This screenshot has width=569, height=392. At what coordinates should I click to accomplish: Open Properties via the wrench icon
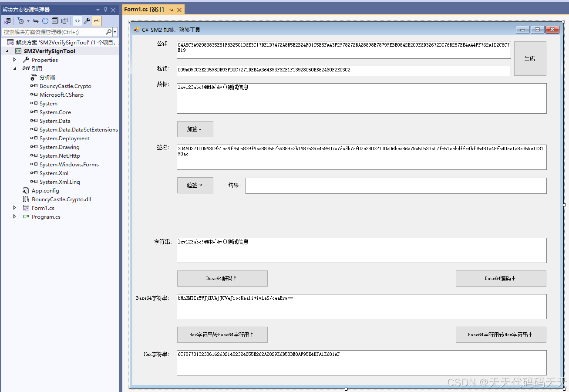(87, 21)
